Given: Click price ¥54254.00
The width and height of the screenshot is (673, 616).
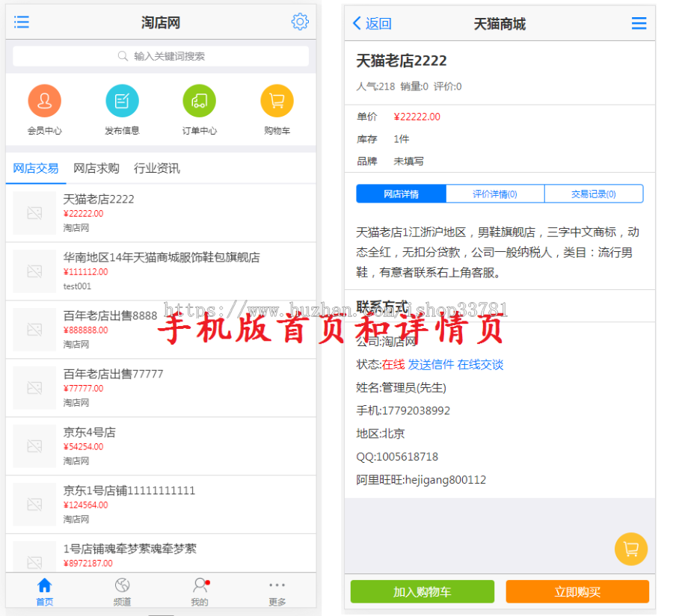Looking at the screenshot, I should (x=83, y=447).
